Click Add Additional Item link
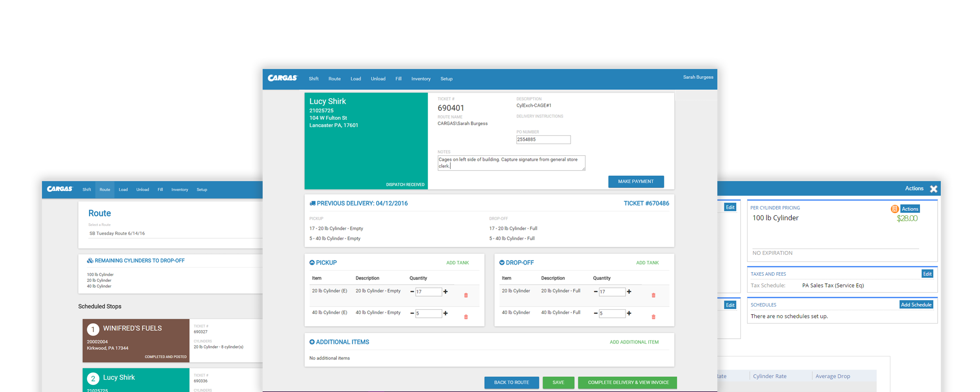Screen dimensions: 980x392 tap(634, 342)
